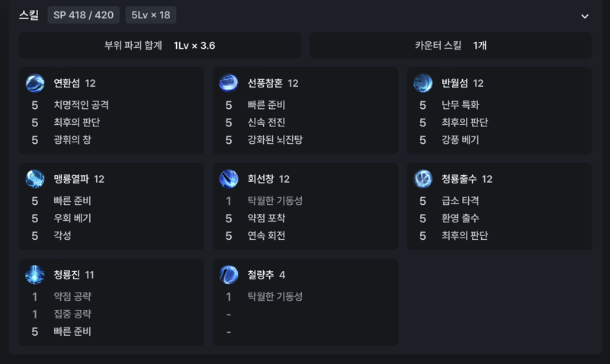Open the 청룡진 skill icon
This screenshot has height=364, width=610.
click(35, 275)
